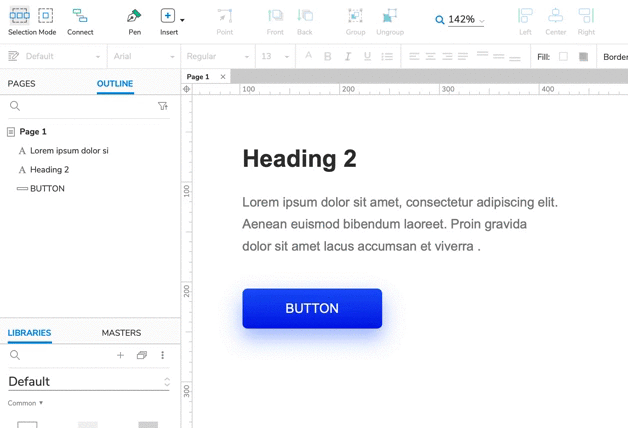Viewport: 628px width, 428px height.
Task: Click the Group icon
Action: [x=355, y=16]
